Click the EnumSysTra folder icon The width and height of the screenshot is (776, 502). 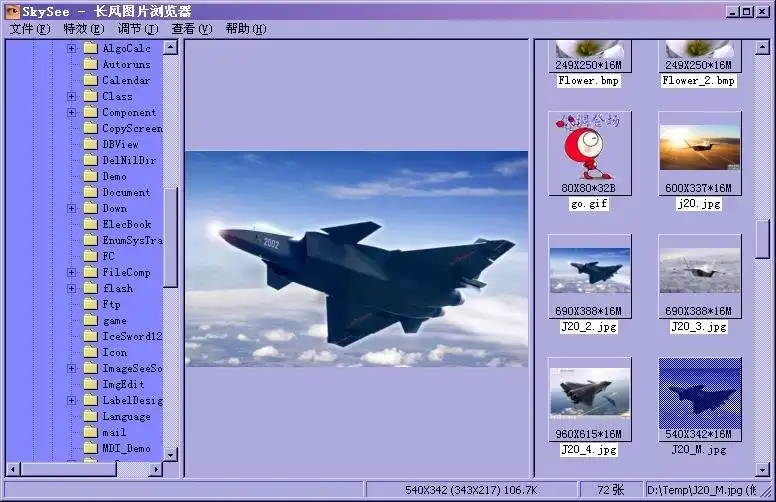click(91, 240)
